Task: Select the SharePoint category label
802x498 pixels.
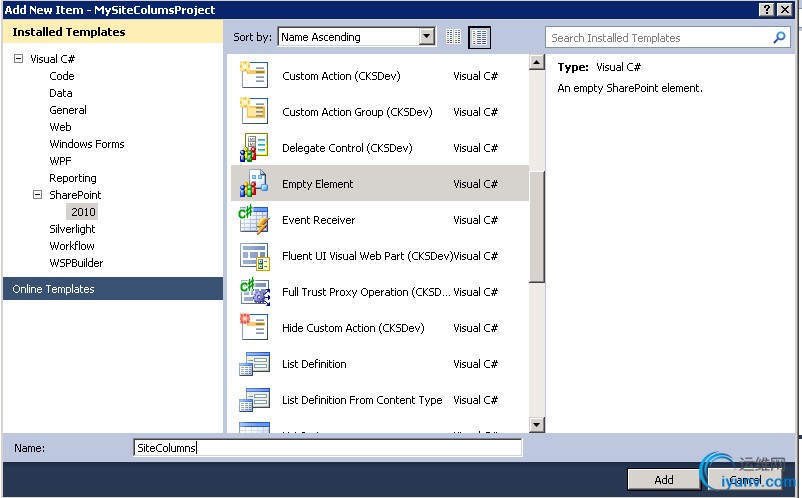Action: [75, 195]
